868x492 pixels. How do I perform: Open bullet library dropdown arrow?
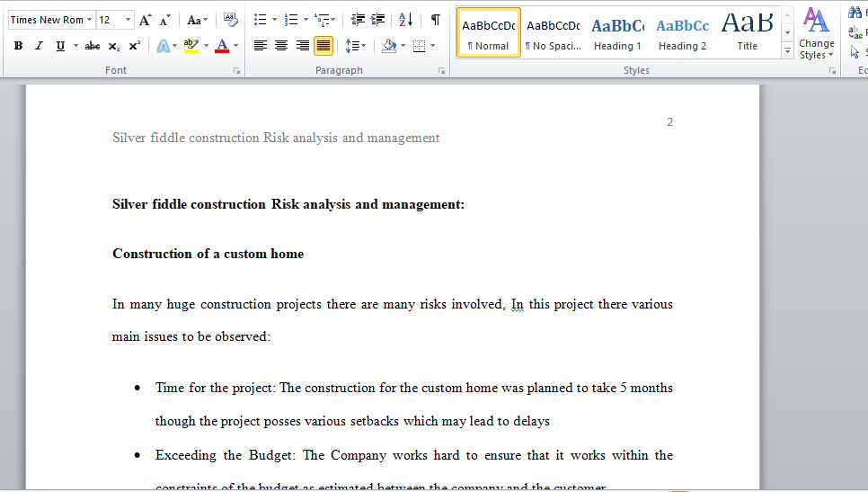[274, 20]
